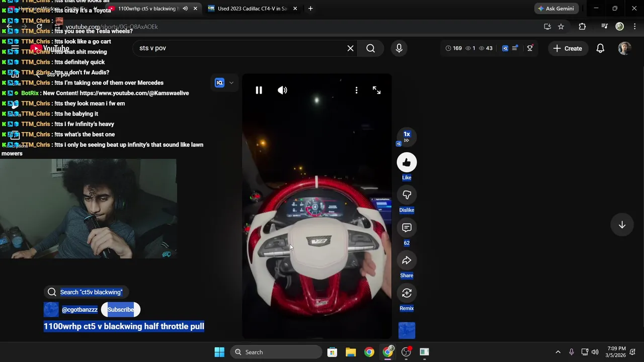Open the first Chrome taskbar icon

click(x=369, y=352)
